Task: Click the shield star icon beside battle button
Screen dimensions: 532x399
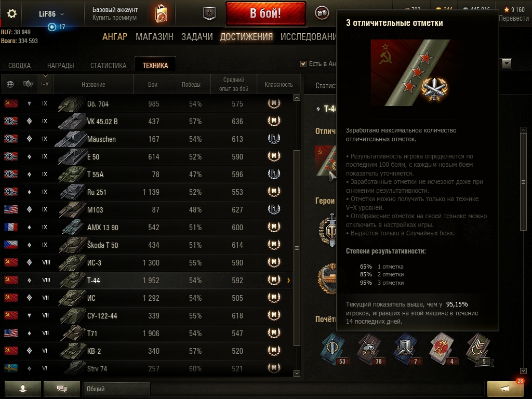Action: click(x=209, y=14)
